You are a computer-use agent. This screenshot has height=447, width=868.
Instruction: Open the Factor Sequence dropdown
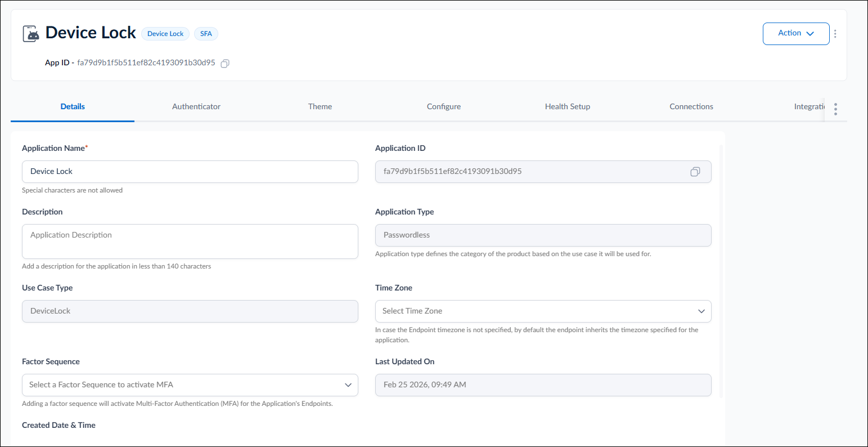tap(190, 385)
